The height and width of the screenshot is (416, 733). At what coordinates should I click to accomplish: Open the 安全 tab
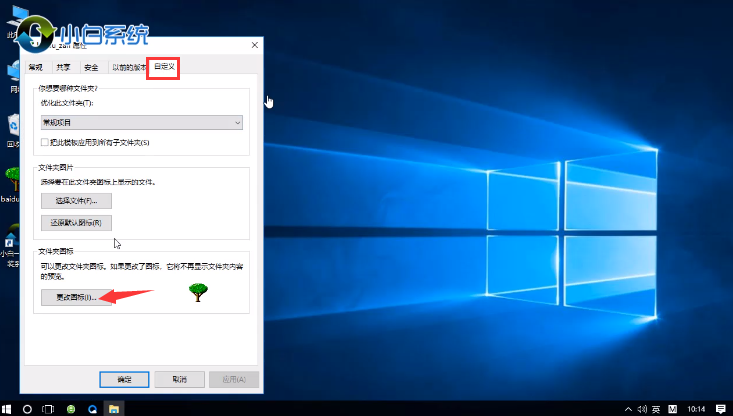pos(91,68)
